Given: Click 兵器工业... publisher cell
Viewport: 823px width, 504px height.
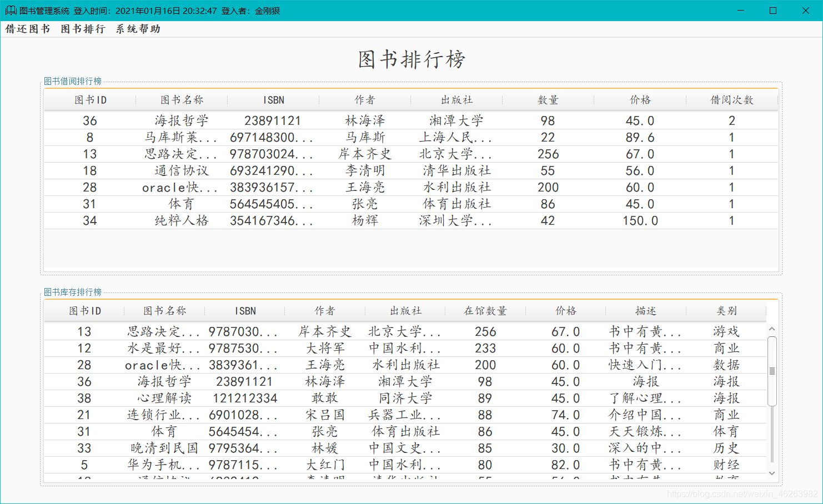Looking at the screenshot, I should (x=405, y=415).
